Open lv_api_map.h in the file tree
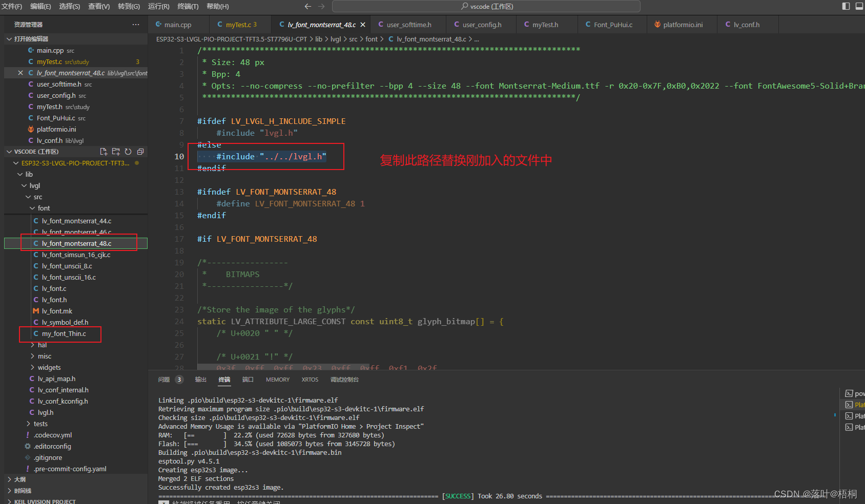 [x=76, y=379]
